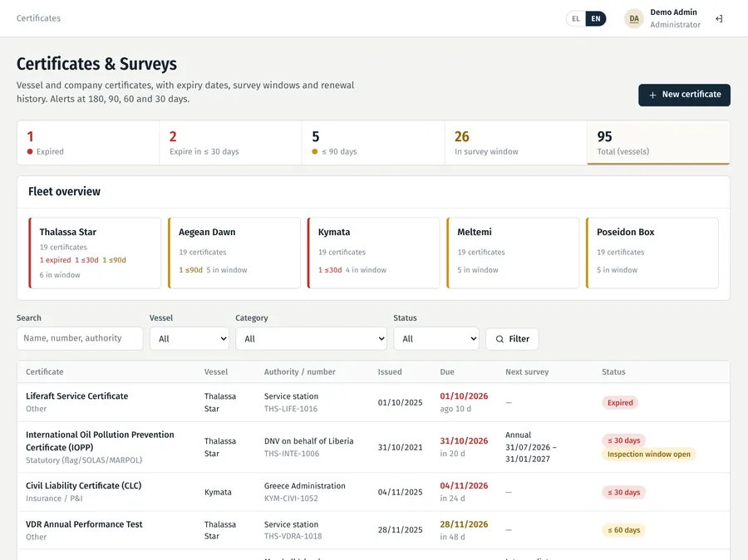Open the Poseidon Box fleet card

(652, 253)
